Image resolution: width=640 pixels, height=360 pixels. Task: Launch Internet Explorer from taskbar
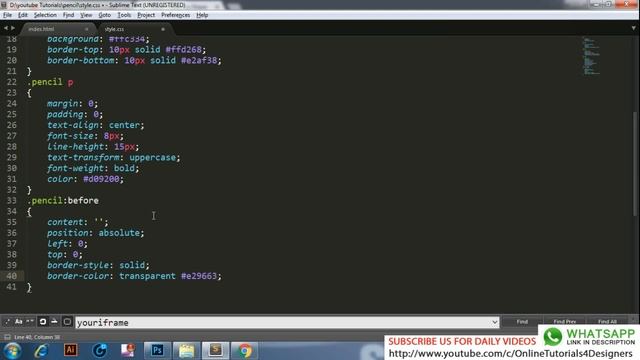click(x=41, y=351)
